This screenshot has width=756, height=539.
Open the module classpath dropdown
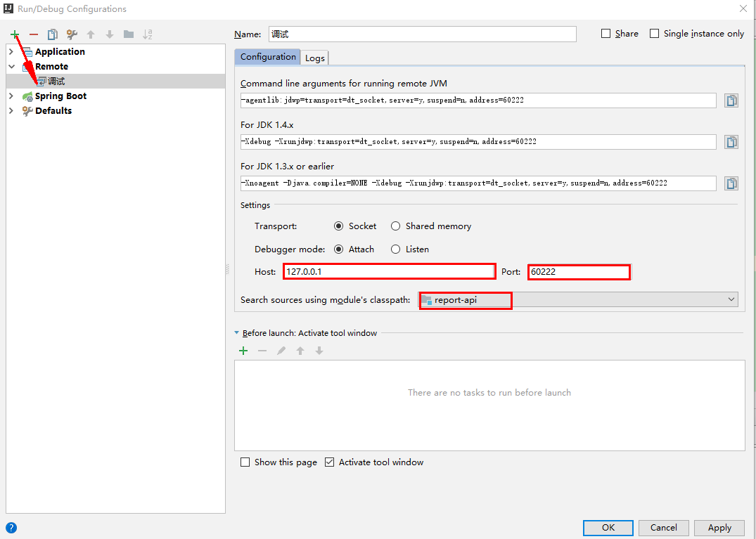(x=731, y=300)
